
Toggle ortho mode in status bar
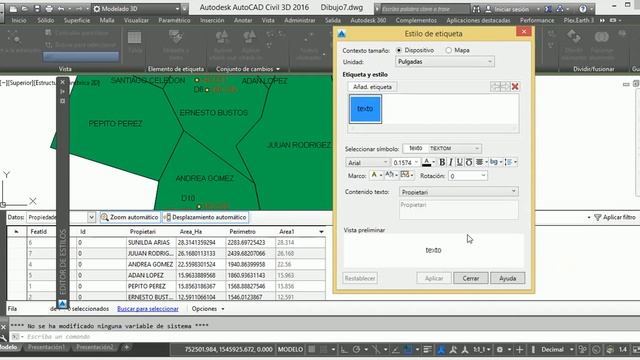344,349
